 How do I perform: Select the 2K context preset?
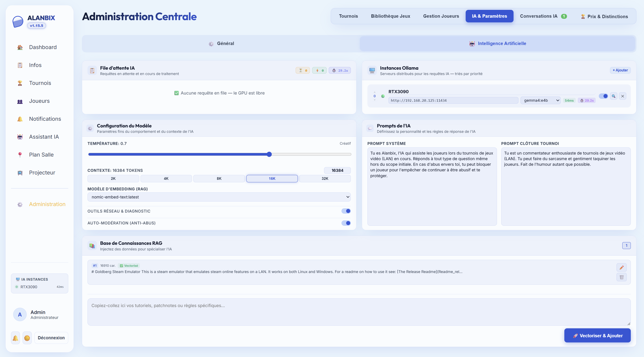click(x=113, y=179)
